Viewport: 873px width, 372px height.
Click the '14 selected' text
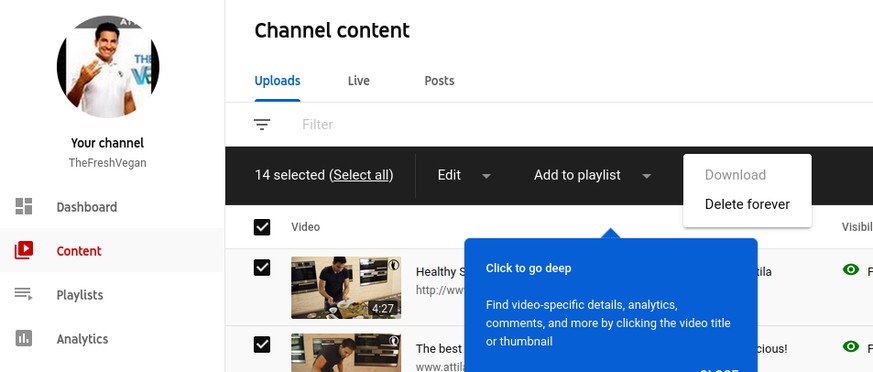[290, 175]
